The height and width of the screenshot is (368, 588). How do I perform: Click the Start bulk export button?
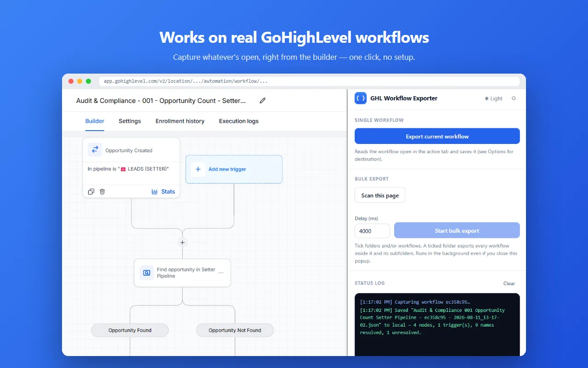click(457, 230)
